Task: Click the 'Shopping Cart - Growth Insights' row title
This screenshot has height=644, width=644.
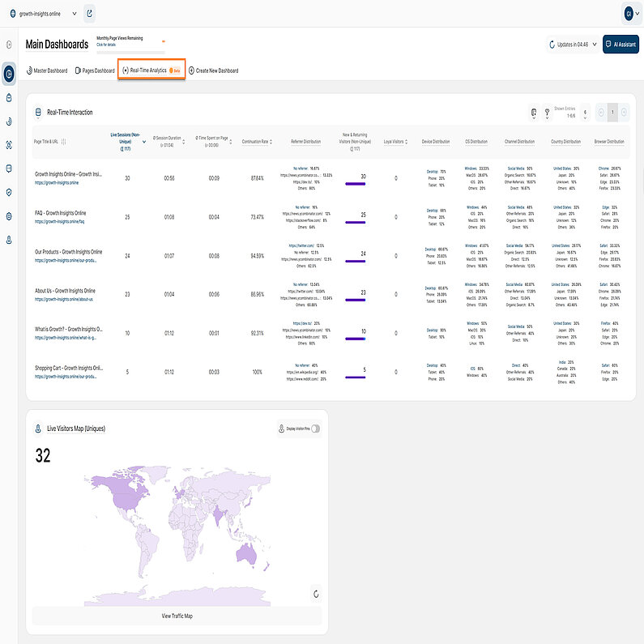Action: click(69, 368)
